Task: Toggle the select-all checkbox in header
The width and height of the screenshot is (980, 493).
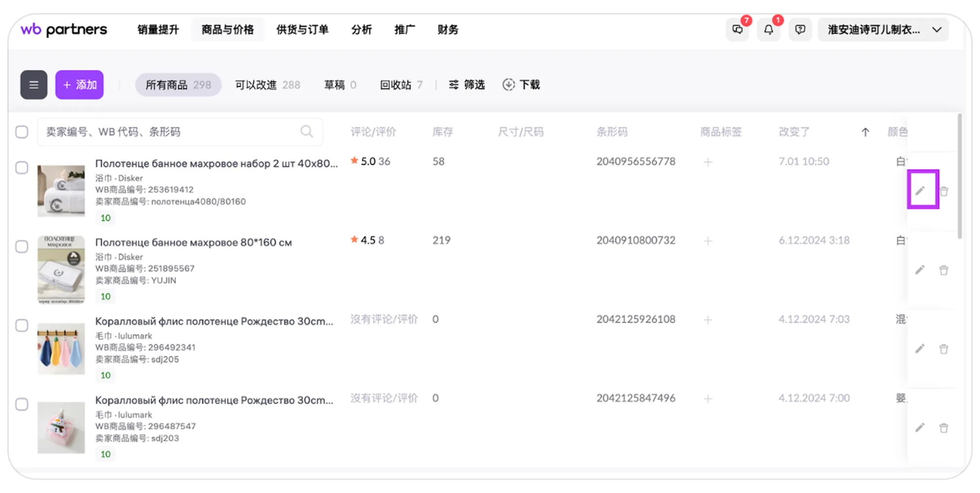Action: [x=22, y=132]
